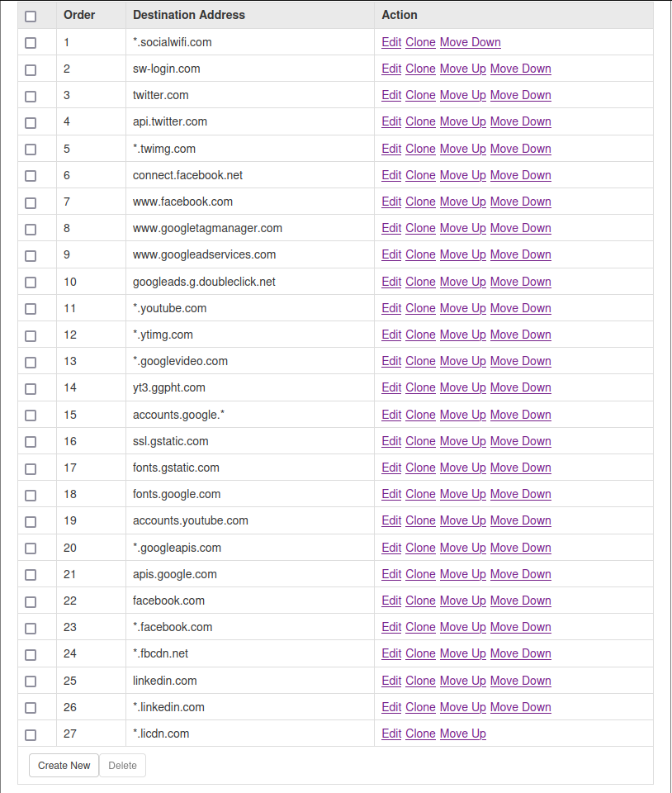Move Down www.googletagmanager.com entry
Screen dimensions: 672x793
pyautogui.click(x=520, y=228)
